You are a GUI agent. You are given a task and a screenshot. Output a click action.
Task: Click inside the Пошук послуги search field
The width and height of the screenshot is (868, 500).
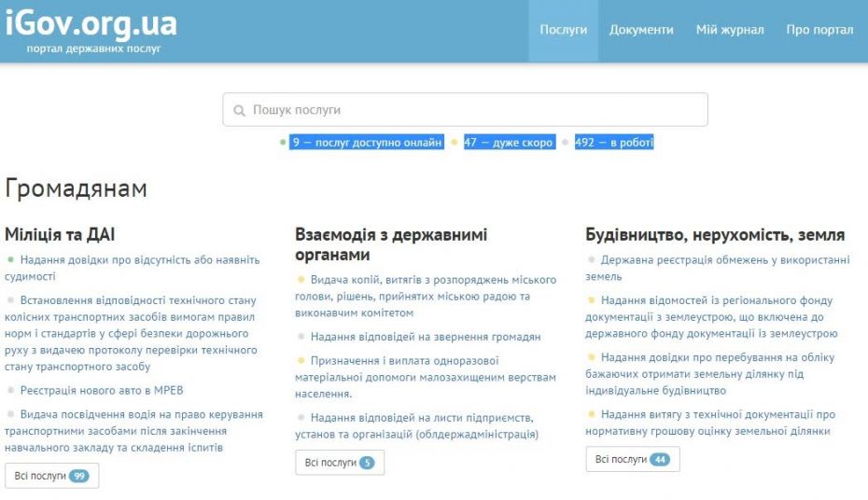467,110
